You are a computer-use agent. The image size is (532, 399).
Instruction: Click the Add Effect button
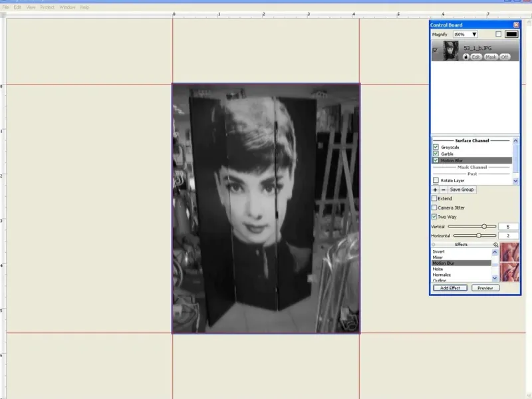(450, 288)
